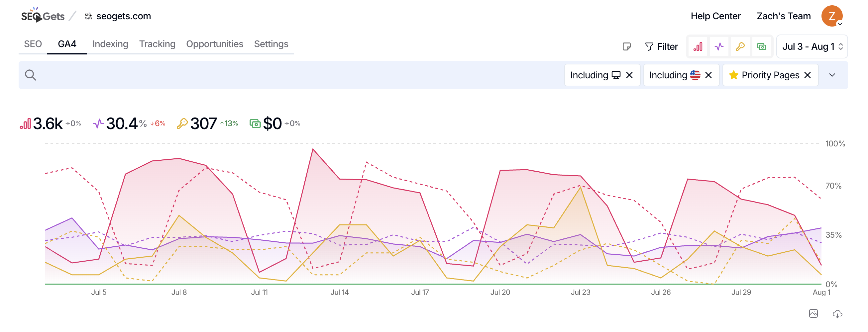
Task: Expand the filter bar chevron
Action: point(832,75)
